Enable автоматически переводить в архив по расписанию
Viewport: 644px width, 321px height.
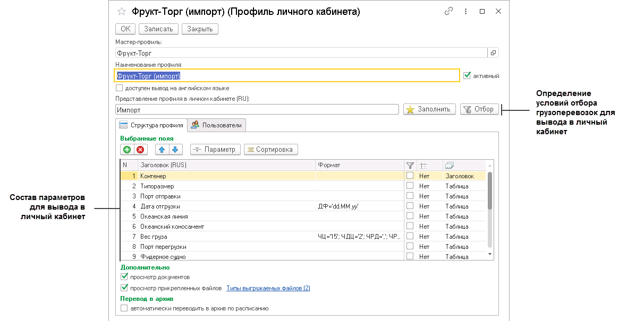pyautogui.click(x=124, y=308)
